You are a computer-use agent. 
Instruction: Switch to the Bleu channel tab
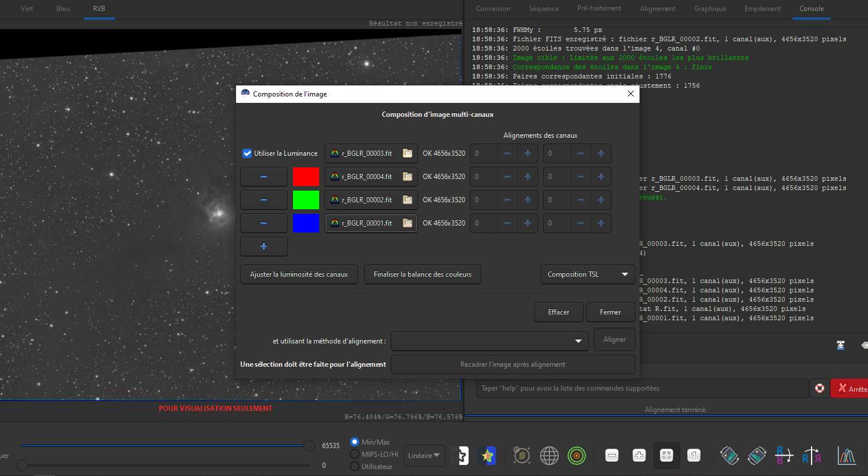(x=63, y=9)
